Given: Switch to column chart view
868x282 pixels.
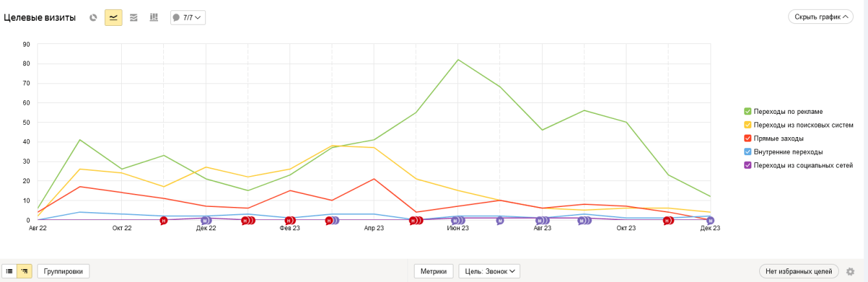Looking at the screenshot, I should (x=154, y=17).
